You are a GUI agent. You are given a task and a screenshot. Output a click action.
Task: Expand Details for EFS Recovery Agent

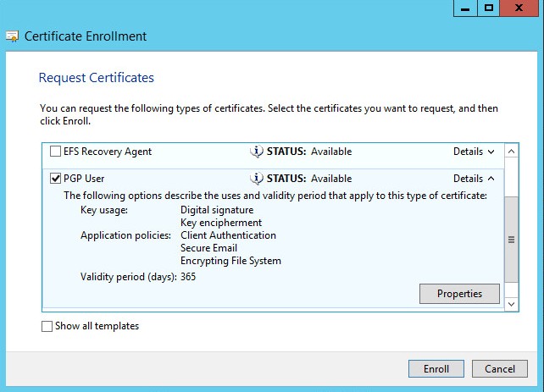click(474, 152)
